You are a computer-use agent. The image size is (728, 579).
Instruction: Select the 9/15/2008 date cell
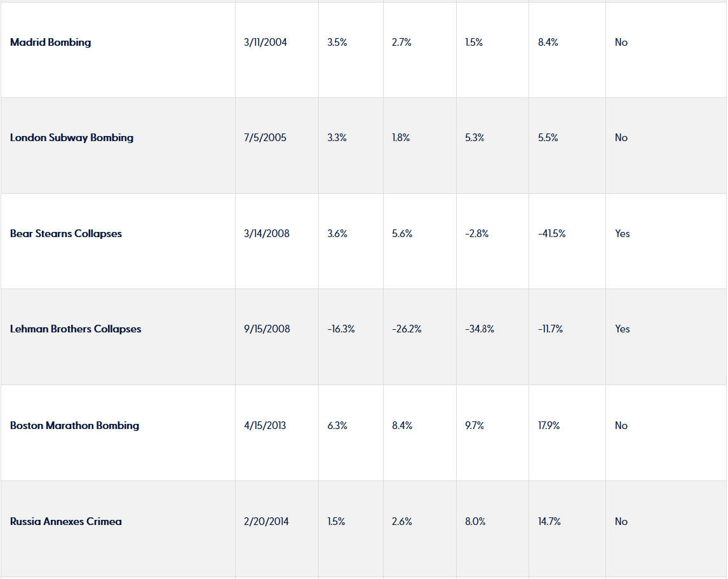coord(267,329)
